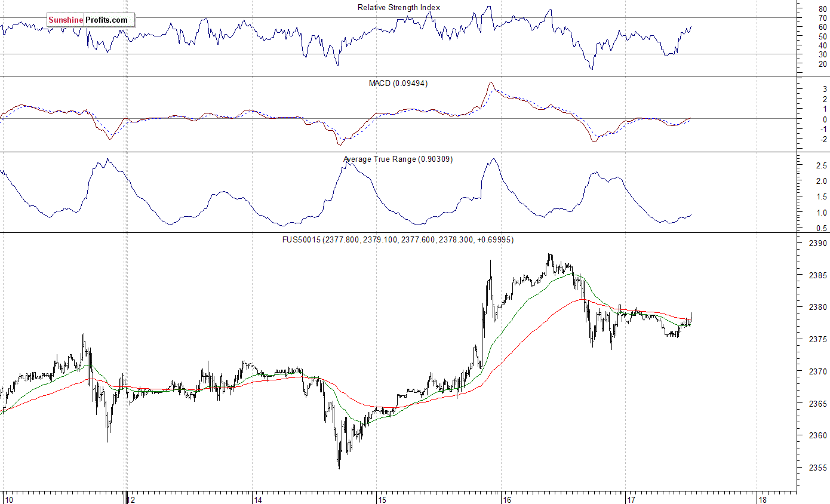Click the MACD (0.09494) label

(x=398, y=83)
